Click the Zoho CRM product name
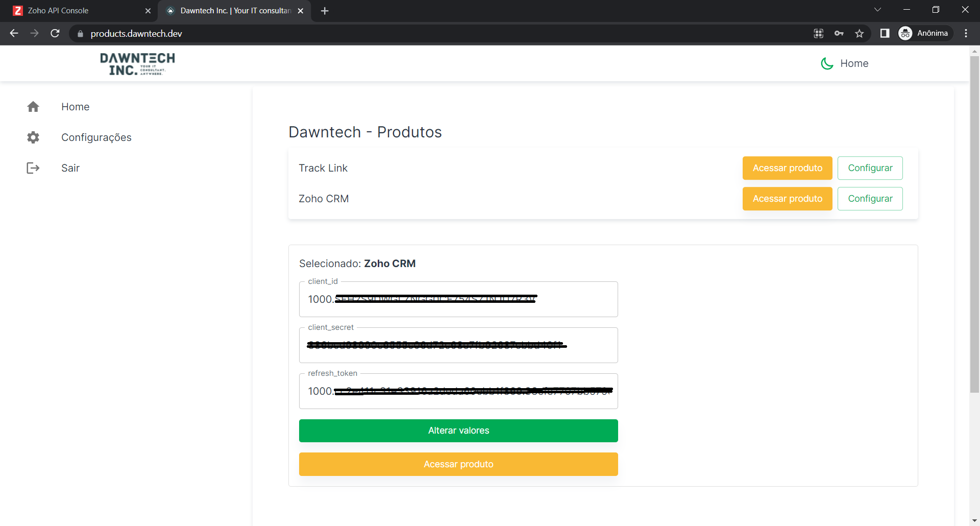The width and height of the screenshot is (980, 526). pyautogui.click(x=324, y=199)
